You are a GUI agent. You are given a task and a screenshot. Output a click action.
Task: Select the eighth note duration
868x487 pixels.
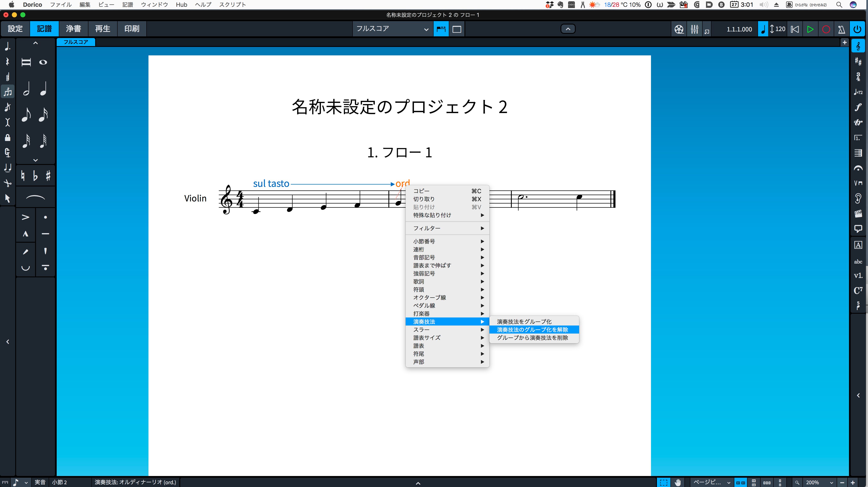pyautogui.click(x=26, y=115)
